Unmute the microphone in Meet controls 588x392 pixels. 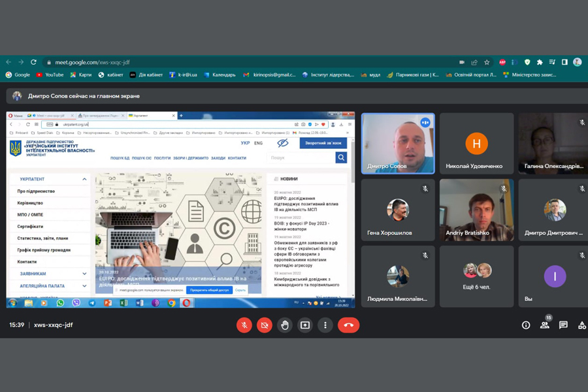click(x=244, y=325)
